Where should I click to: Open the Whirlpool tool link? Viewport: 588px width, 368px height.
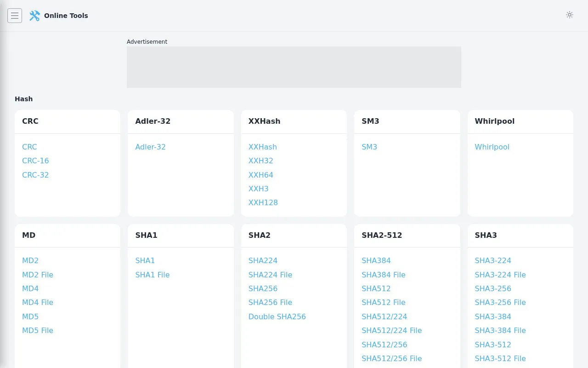[x=492, y=147]
